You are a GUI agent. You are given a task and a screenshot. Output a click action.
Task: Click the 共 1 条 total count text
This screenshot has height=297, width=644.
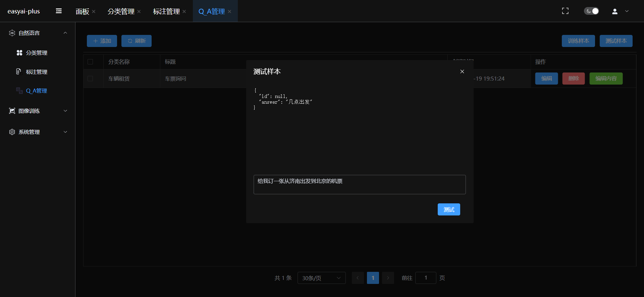pos(283,278)
